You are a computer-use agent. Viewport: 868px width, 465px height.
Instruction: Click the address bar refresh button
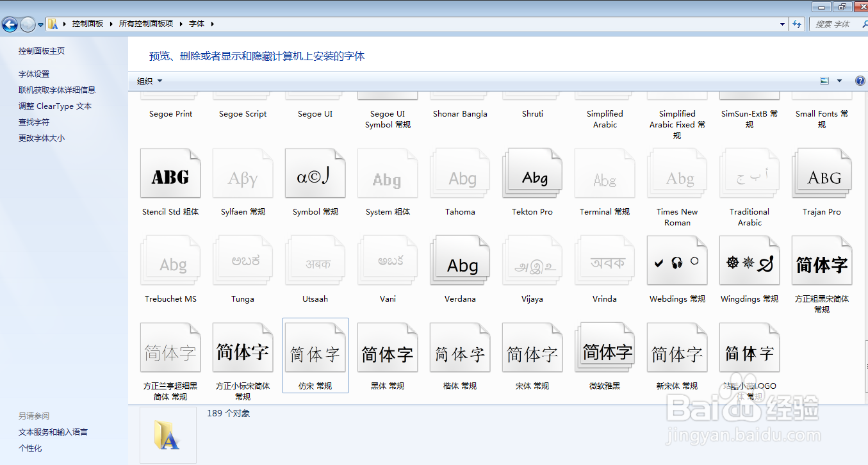[797, 24]
